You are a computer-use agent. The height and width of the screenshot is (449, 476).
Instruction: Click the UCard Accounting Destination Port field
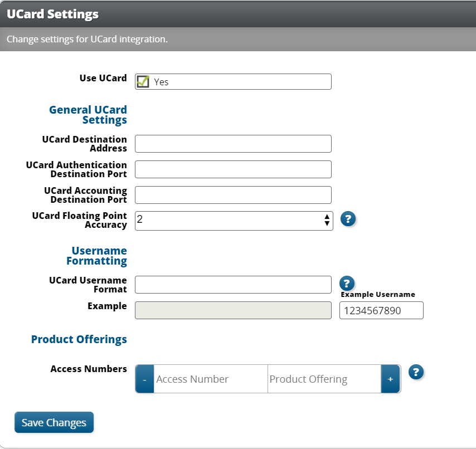pos(233,195)
